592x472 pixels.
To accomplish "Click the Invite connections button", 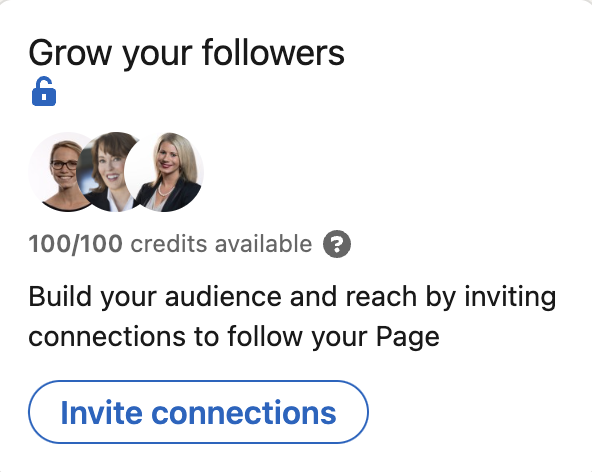I will pos(198,412).
